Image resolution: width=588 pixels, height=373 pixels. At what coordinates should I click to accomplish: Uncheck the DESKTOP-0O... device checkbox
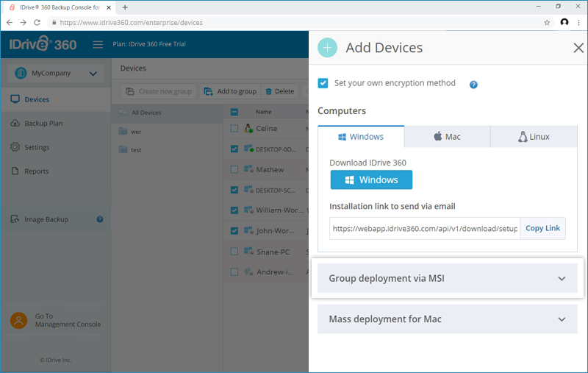click(x=234, y=149)
